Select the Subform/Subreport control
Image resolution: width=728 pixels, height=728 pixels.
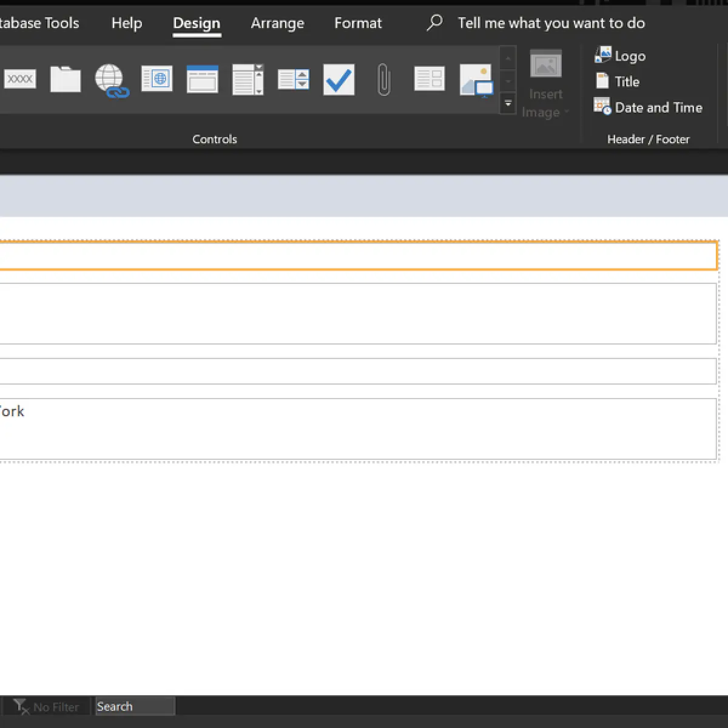pyautogui.click(x=430, y=79)
